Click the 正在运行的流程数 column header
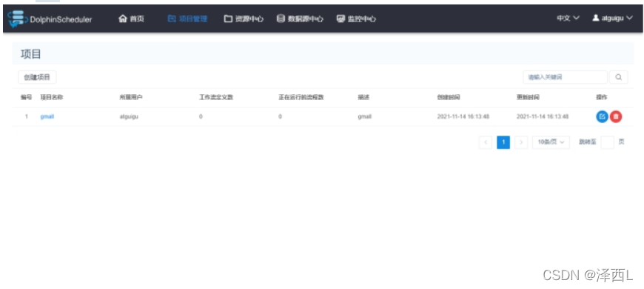Screen dimensions: 644x289 point(301,97)
